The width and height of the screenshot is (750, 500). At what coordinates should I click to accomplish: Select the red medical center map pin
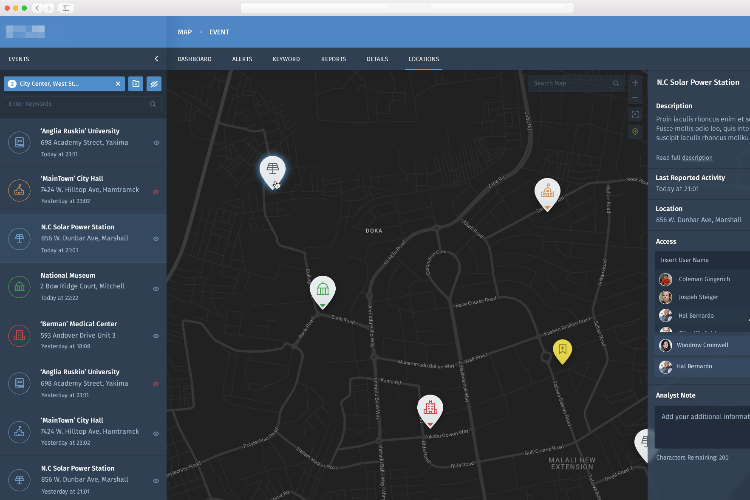click(430, 411)
